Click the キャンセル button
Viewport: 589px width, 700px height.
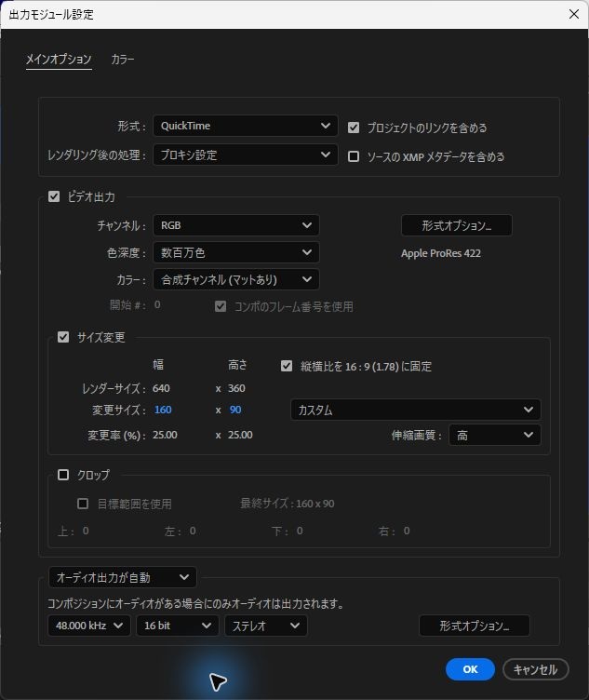tap(535, 669)
